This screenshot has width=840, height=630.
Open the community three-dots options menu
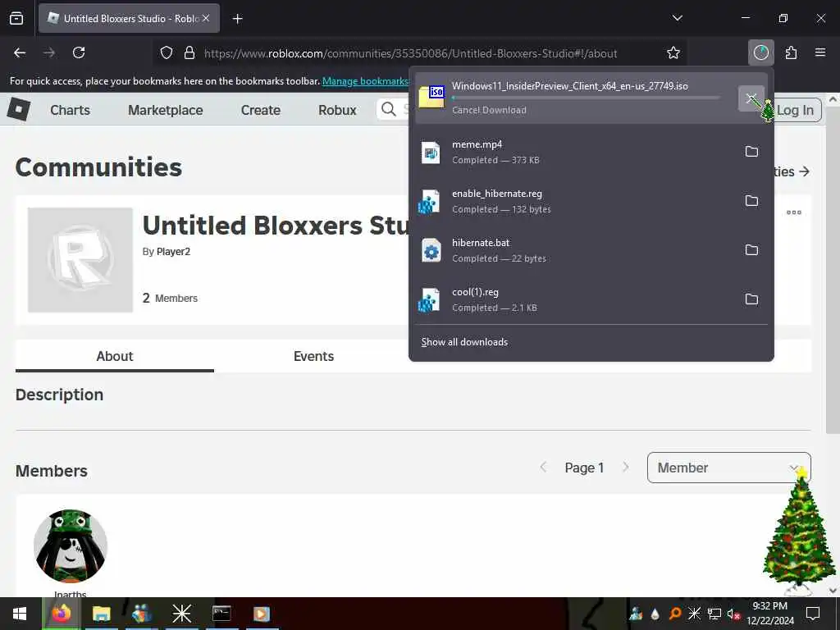pos(794,212)
